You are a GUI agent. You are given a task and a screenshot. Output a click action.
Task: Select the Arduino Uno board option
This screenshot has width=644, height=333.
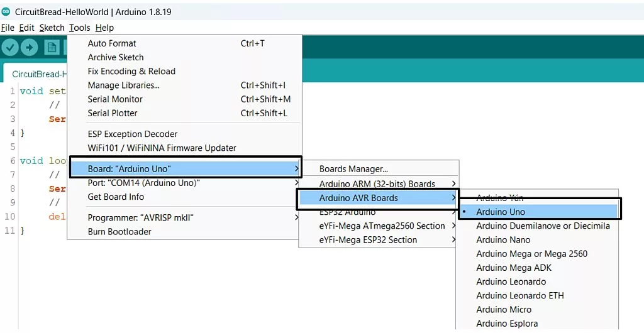click(538, 212)
